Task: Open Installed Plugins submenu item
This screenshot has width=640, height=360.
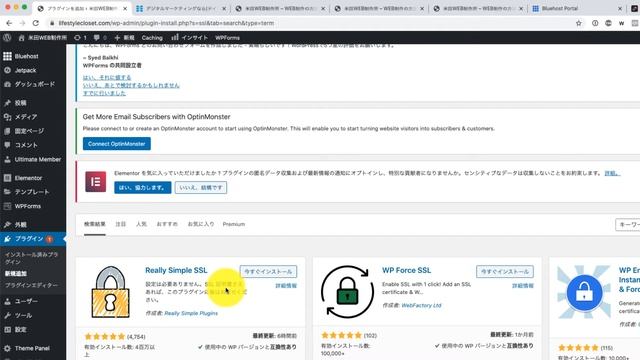Action: click(x=31, y=258)
